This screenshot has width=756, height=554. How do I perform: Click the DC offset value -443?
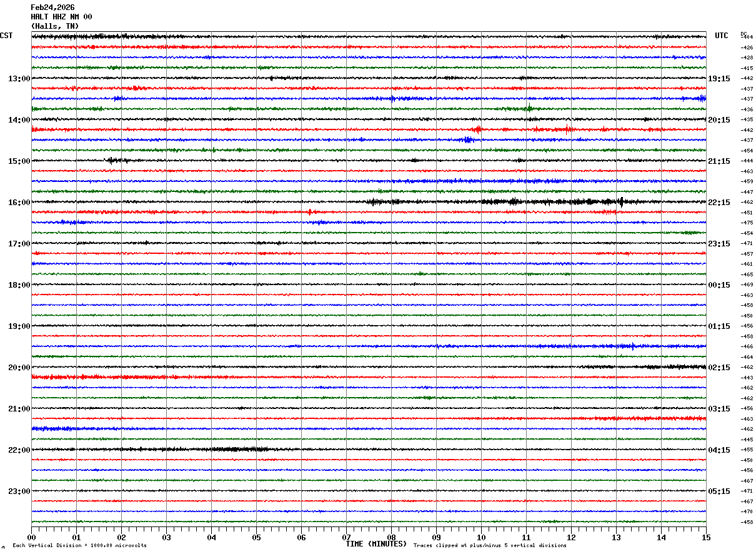(747, 378)
